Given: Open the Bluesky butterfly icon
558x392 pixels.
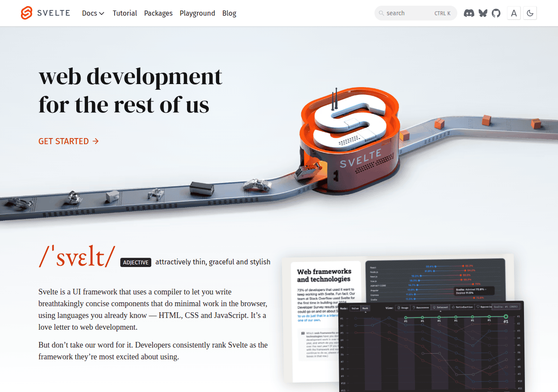Looking at the screenshot, I should pos(483,13).
